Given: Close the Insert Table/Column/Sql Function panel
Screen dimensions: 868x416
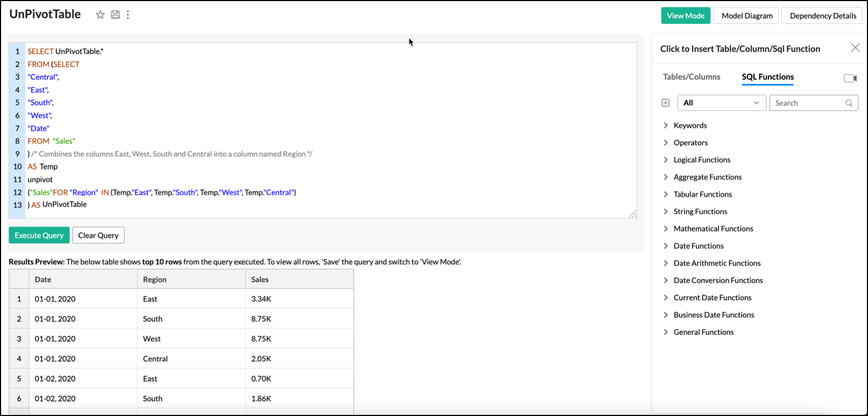Looking at the screenshot, I should click(x=855, y=48).
